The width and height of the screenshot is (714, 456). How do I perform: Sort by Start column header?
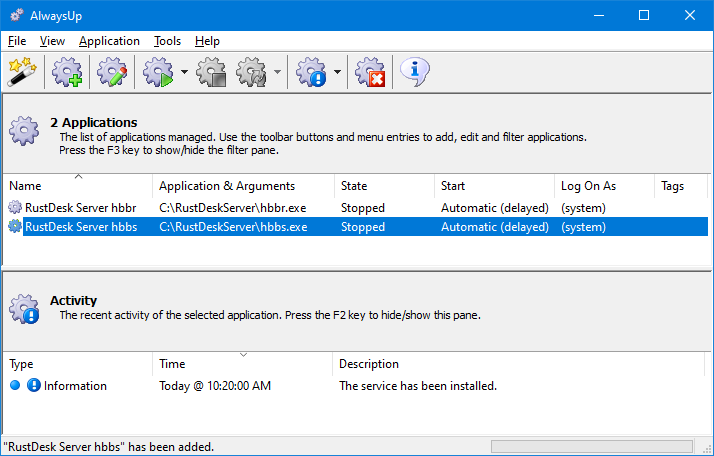[495, 185]
